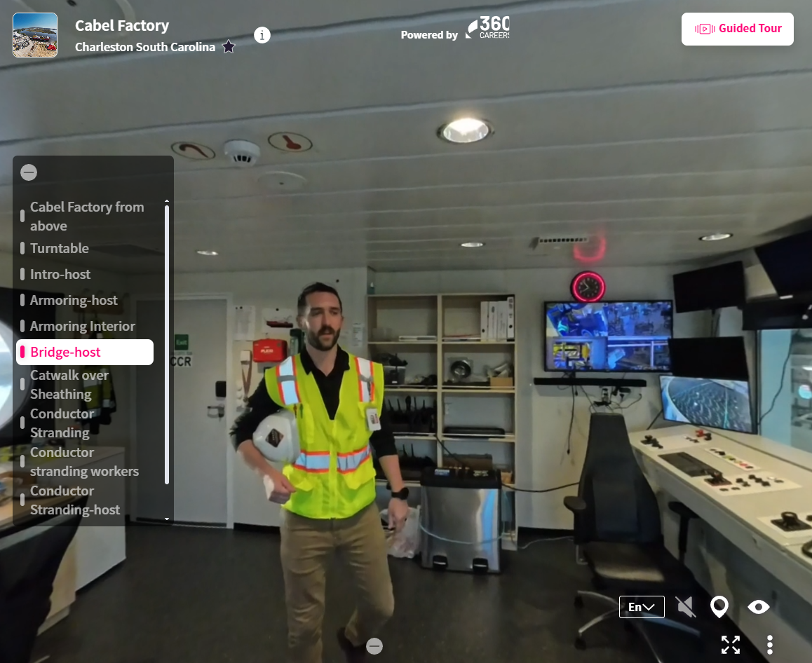Open the info icon next to title

262,35
